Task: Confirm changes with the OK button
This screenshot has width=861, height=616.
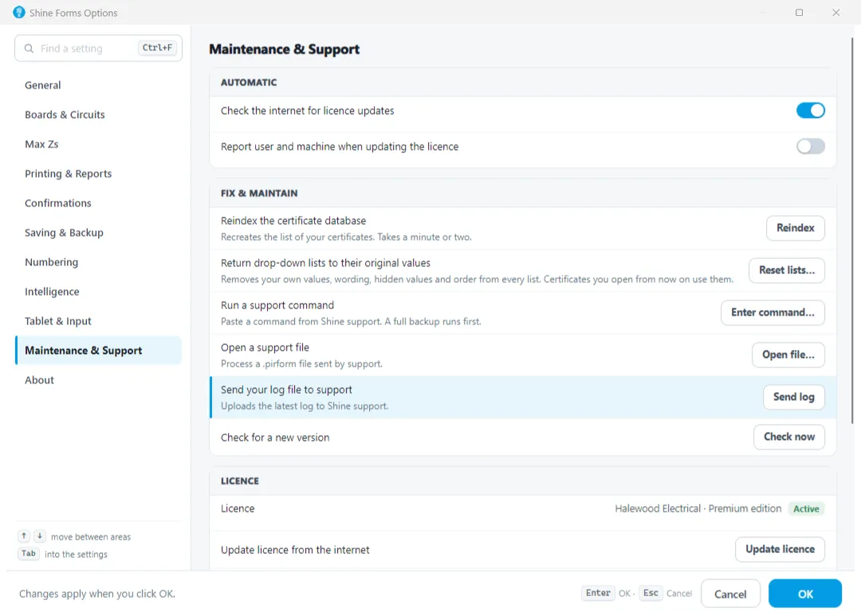Action: pos(805,594)
